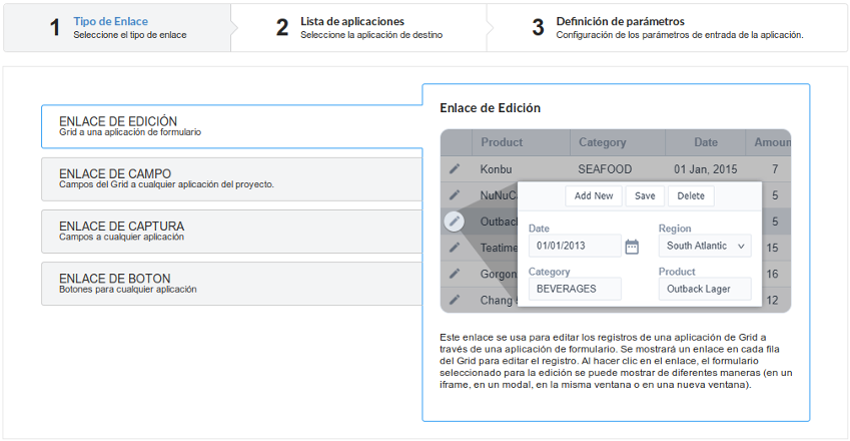Click the pencil icon in the NuNuCa row

coord(454,195)
